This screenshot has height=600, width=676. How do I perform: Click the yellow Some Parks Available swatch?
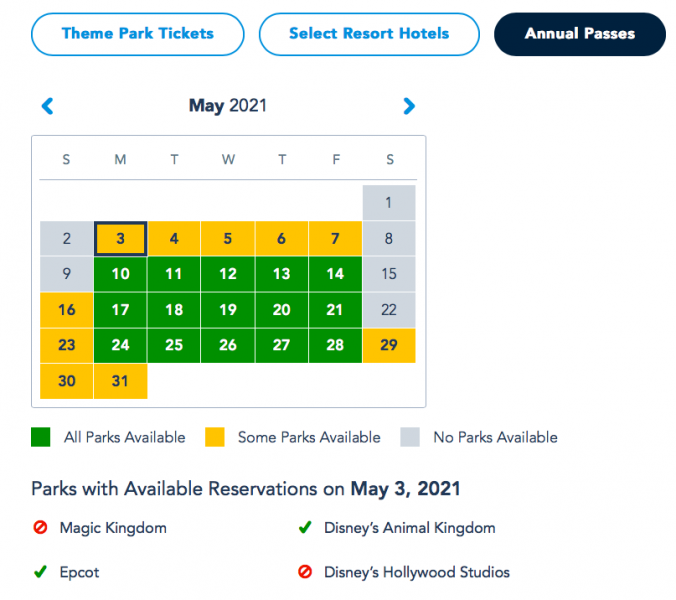click(214, 437)
